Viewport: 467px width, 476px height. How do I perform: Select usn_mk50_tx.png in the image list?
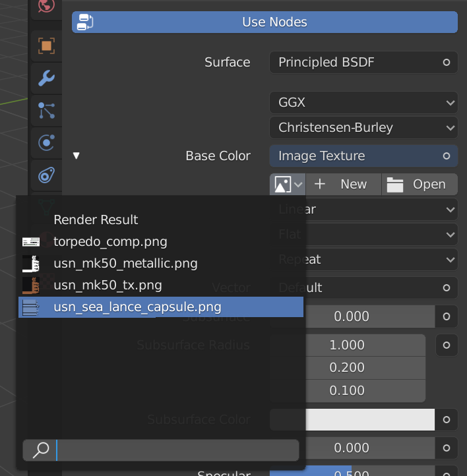(x=161, y=285)
